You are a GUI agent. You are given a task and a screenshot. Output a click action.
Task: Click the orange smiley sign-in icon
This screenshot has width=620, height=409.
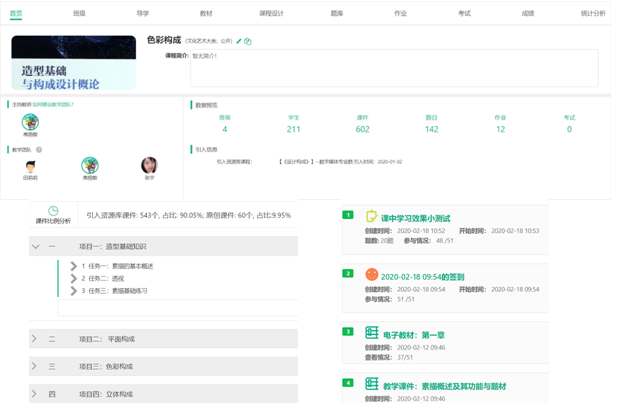point(372,275)
